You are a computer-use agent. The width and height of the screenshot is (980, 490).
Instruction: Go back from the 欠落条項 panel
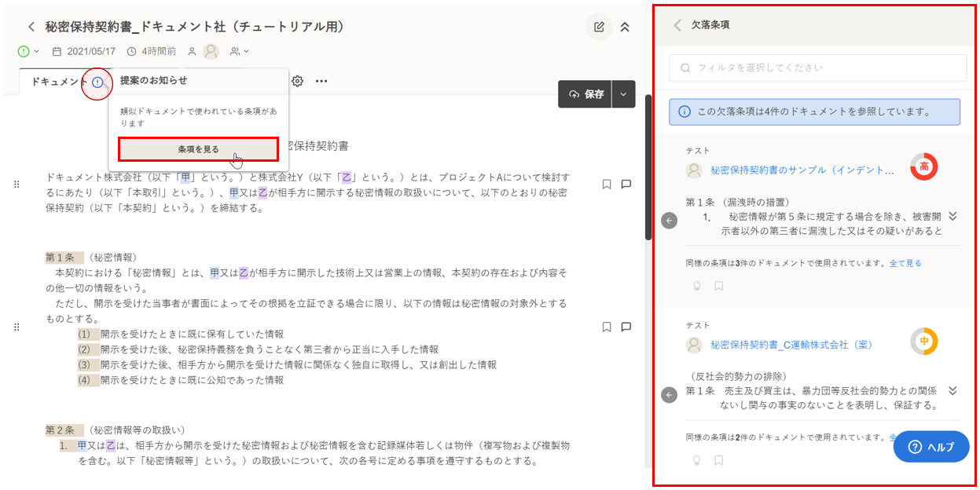tap(677, 25)
